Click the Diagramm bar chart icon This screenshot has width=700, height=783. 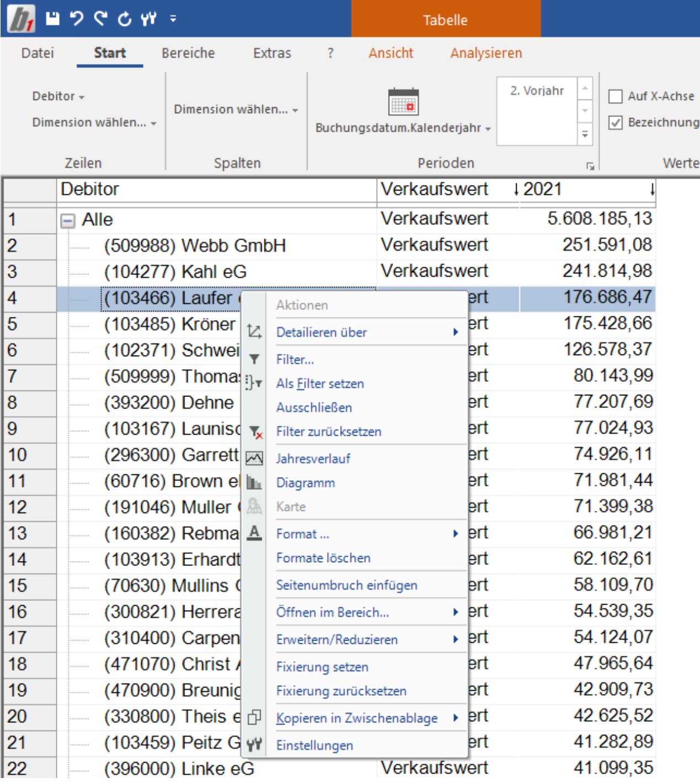click(x=254, y=483)
